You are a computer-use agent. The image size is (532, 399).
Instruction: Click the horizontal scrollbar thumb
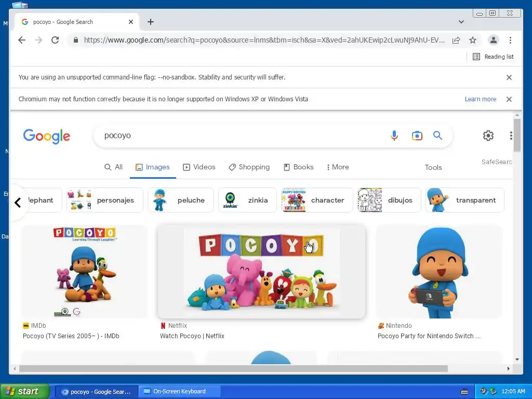pyautogui.click(x=233, y=368)
